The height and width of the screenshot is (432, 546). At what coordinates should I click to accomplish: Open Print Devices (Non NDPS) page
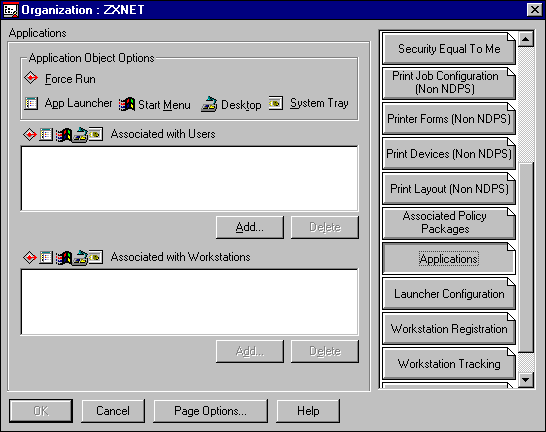pyautogui.click(x=448, y=154)
